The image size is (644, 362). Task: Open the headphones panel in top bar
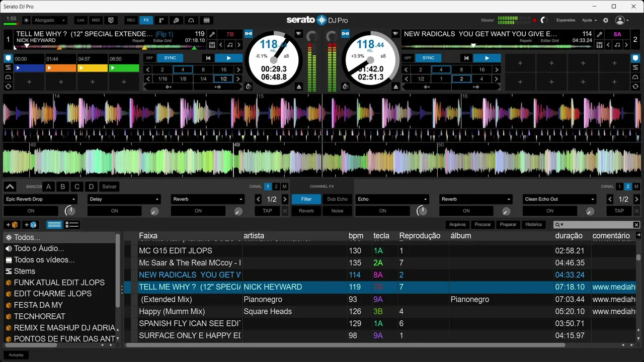pyautogui.click(x=191, y=20)
